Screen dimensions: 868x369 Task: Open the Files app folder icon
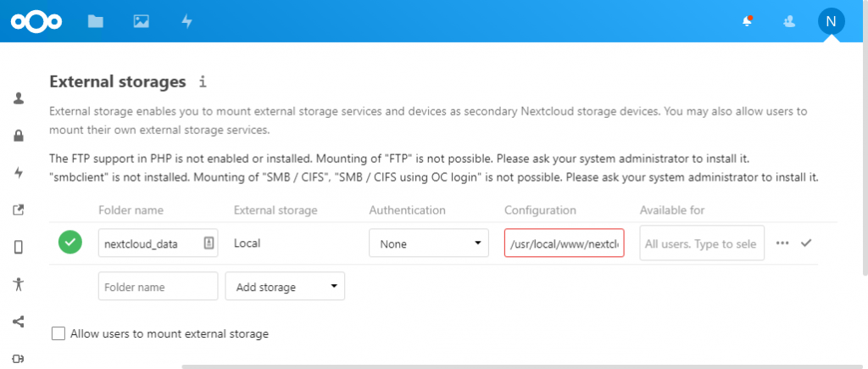click(95, 21)
